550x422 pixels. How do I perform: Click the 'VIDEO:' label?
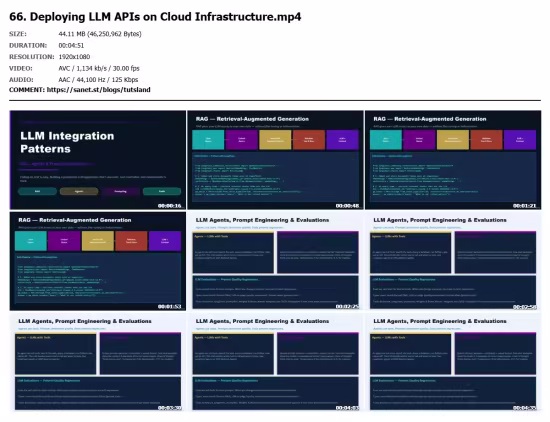click(x=21, y=68)
